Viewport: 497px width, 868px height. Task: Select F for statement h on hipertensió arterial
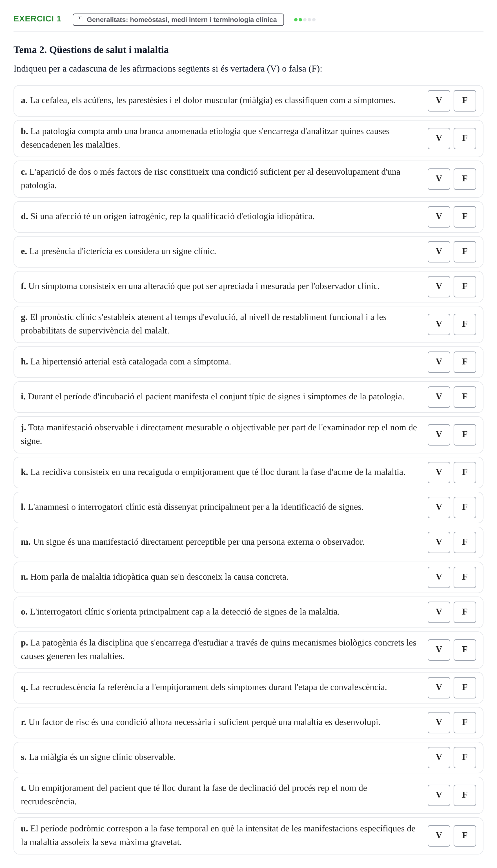click(x=465, y=362)
